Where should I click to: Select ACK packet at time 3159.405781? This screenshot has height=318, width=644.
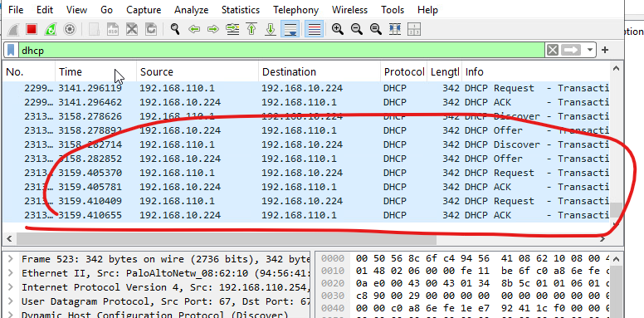[306, 187]
